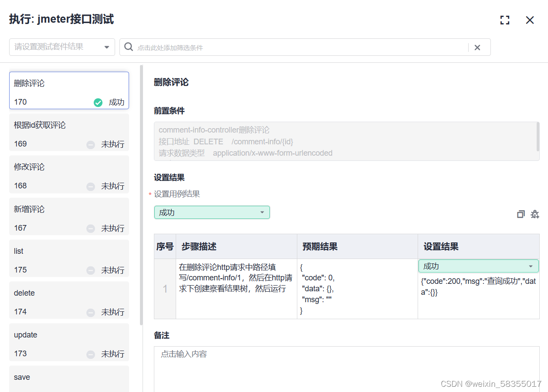The width and height of the screenshot is (548, 392).
Task: Click the step 1 actual result text
Action: tap(478, 287)
